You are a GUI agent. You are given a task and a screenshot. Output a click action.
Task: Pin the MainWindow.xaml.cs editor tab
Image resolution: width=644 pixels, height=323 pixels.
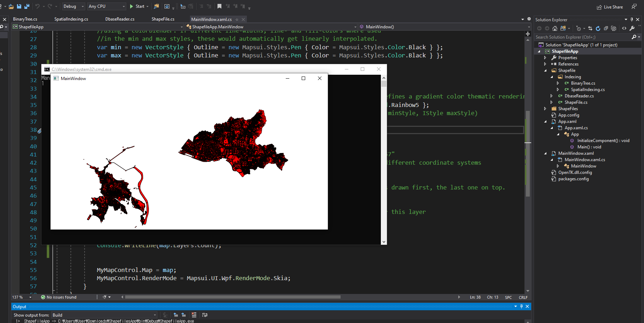[237, 19]
